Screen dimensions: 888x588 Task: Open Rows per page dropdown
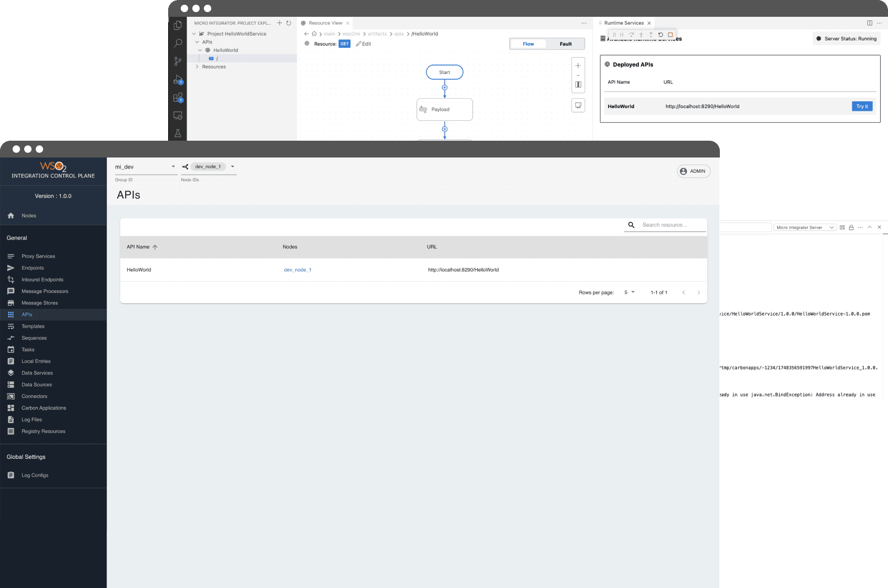click(629, 292)
